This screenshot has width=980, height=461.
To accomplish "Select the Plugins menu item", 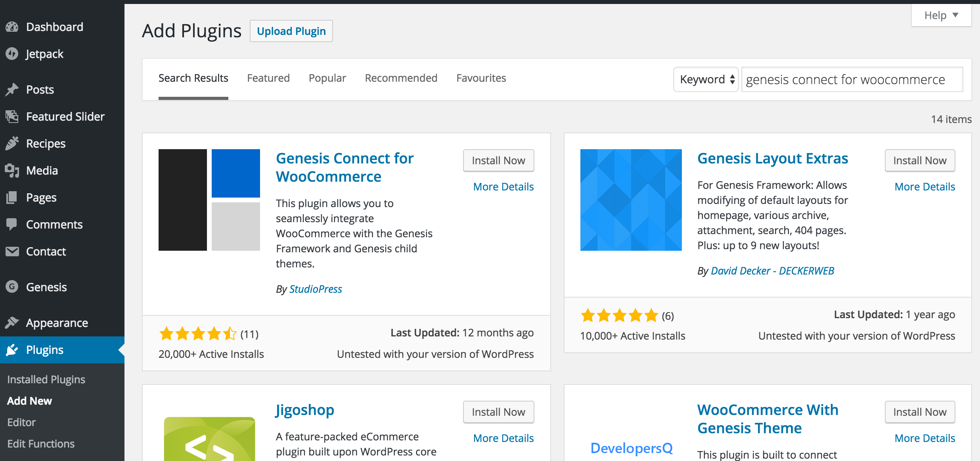I will [62, 350].
